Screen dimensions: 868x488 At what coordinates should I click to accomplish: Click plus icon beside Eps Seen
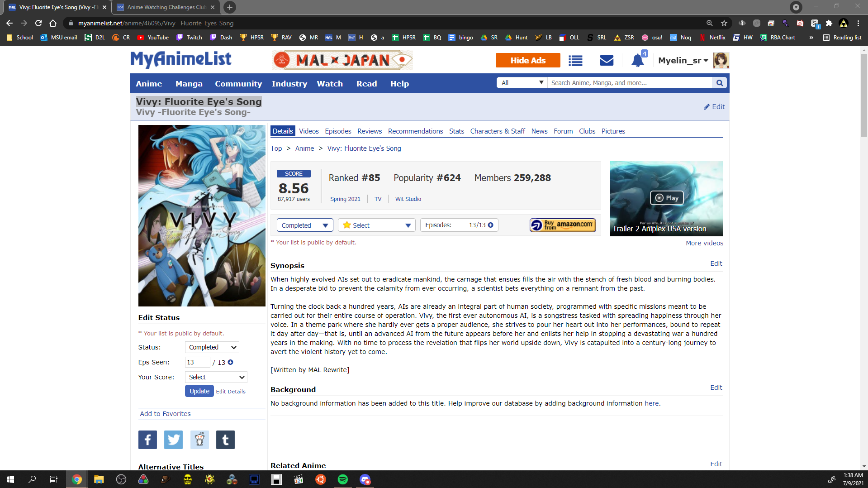point(231,362)
